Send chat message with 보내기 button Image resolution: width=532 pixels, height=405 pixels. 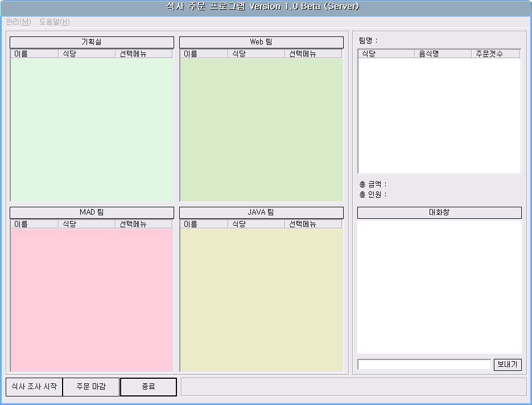pos(507,365)
